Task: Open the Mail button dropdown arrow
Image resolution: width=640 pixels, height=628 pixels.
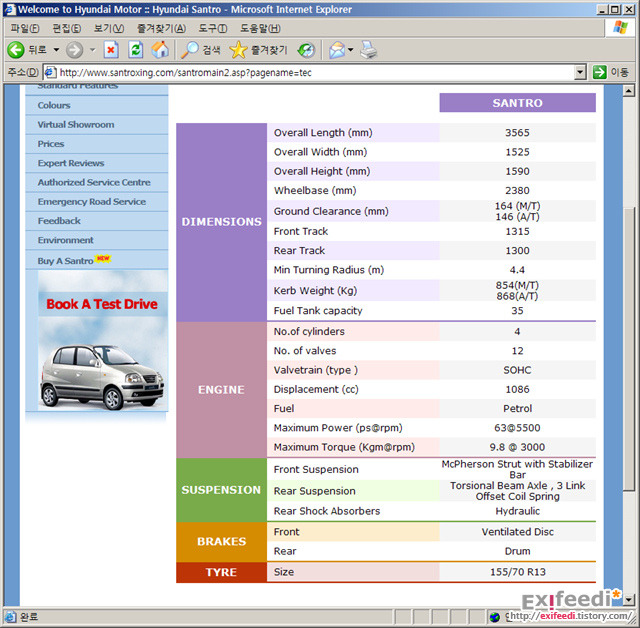Action: (x=350, y=50)
